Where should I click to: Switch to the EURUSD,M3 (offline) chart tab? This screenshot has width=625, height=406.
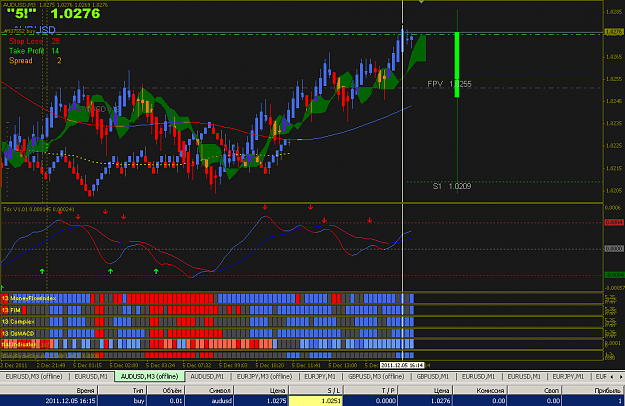tap(34, 376)
